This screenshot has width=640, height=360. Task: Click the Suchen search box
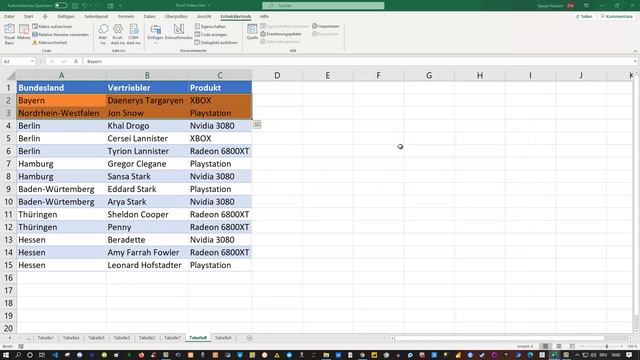tap(323, 5)
